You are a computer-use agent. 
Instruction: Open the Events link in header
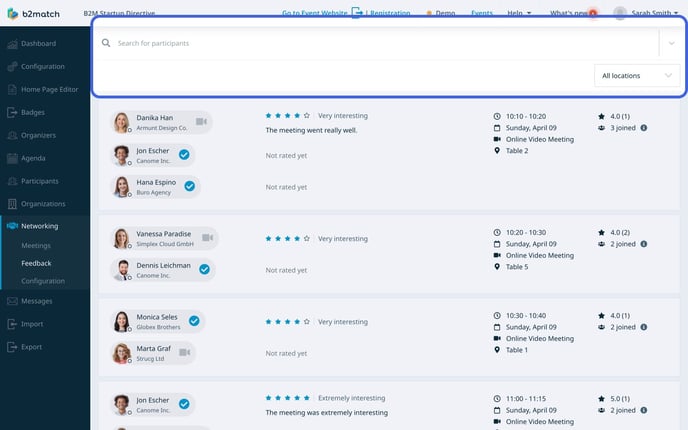pyautogui.click(x=481, y=13)
